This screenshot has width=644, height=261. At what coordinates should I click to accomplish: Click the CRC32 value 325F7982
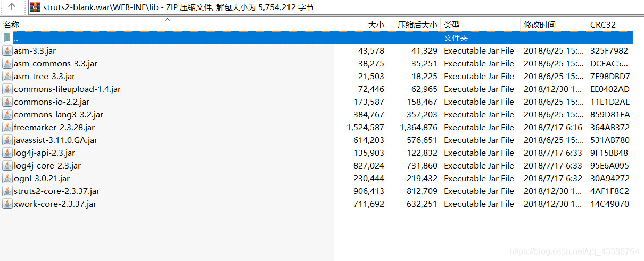tap(609, 51)
